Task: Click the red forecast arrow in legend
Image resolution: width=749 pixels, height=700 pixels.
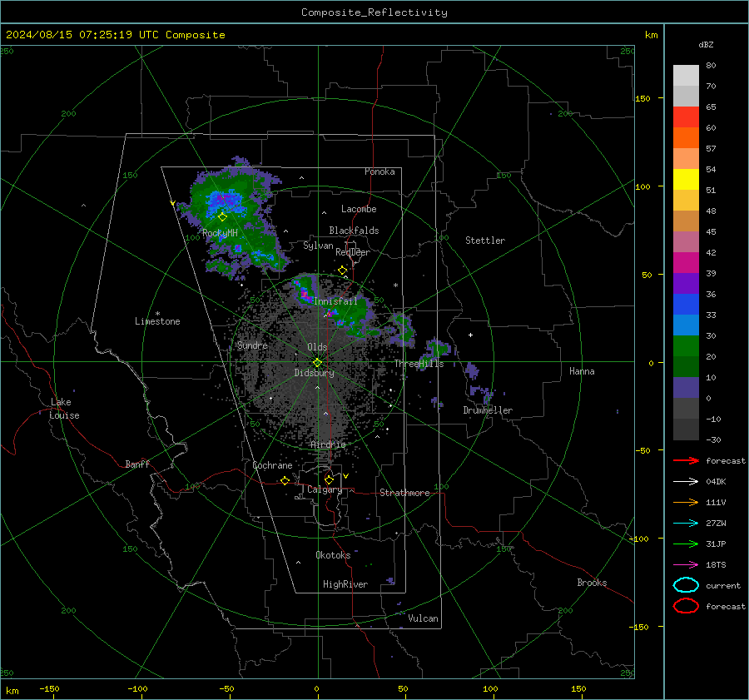Action: [686, 460]
